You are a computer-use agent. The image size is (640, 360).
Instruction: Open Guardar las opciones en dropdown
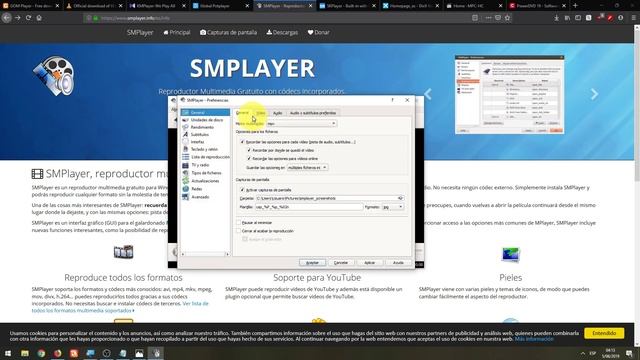pyautogui.click(x=307, y=167)
